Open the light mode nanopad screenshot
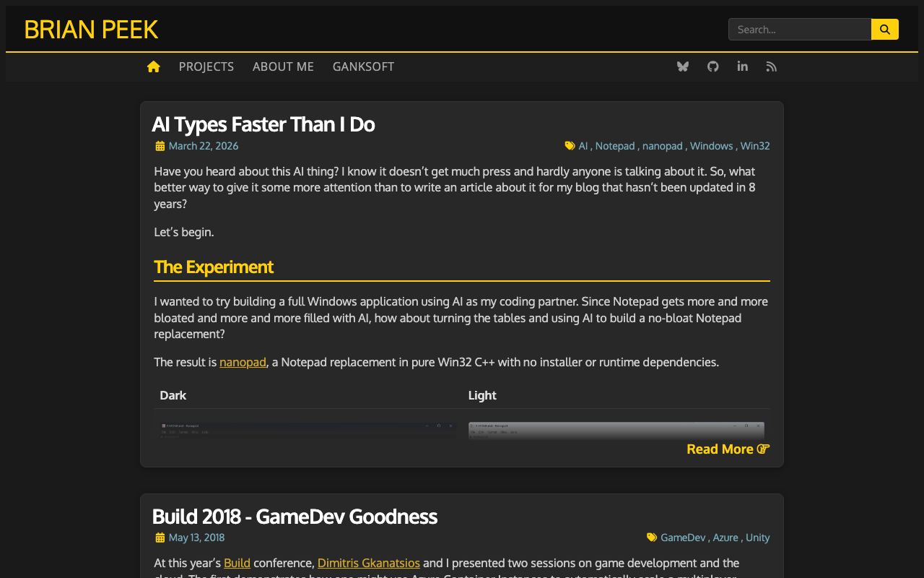 [616, 431]
